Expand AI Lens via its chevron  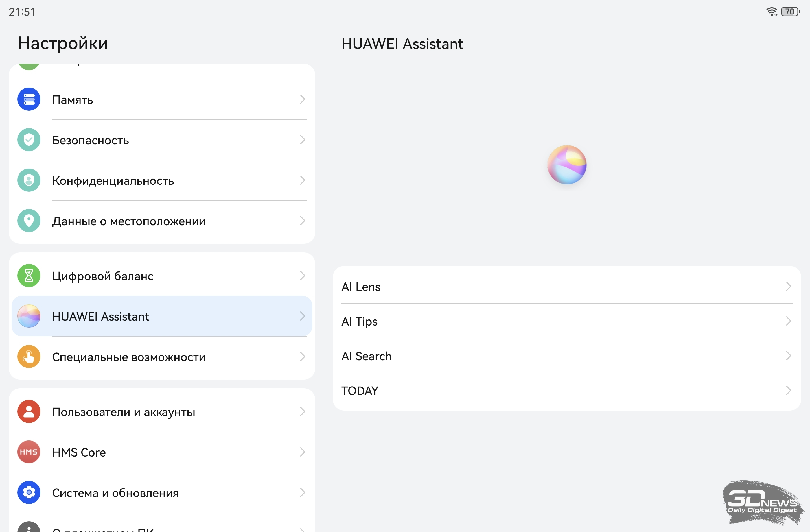[788, 287]
